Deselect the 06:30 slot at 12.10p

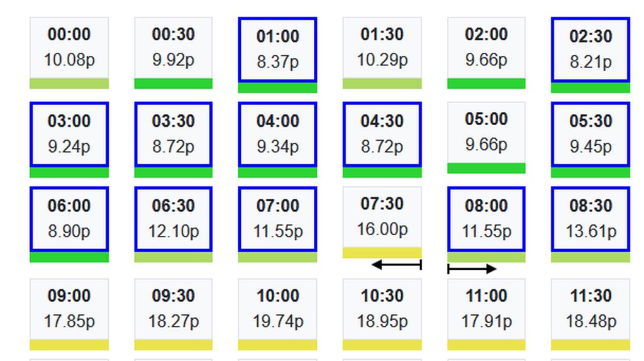tap(173, 219)
